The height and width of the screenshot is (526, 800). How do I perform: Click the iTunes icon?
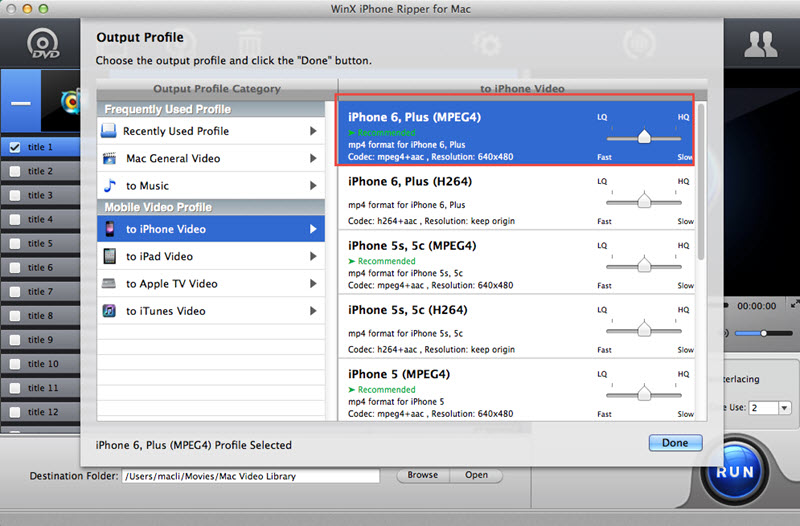pos(109,311)
